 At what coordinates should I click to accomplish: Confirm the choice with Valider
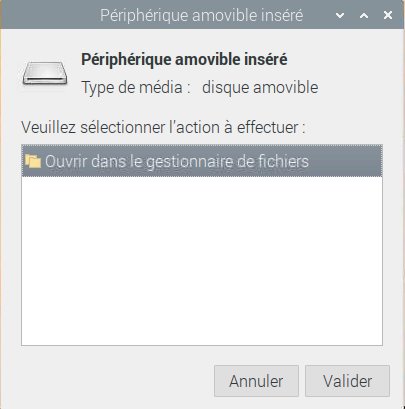(x=347, y=381)
